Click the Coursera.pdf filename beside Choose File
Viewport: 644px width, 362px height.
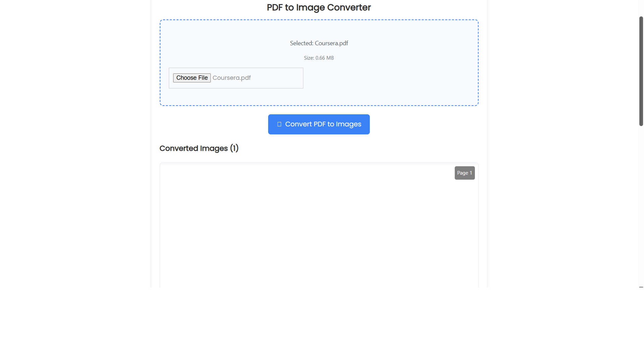(232, 78)
